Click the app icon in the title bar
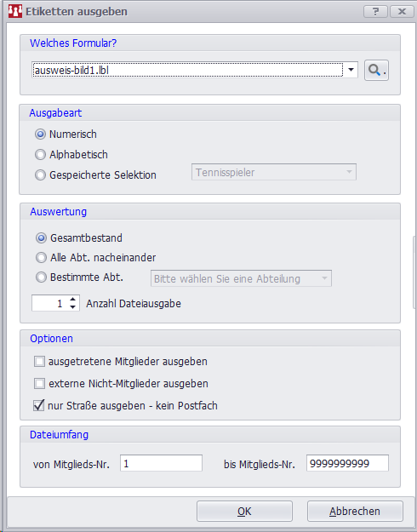This screenshot has width=417, height=532. coord(15,12)
